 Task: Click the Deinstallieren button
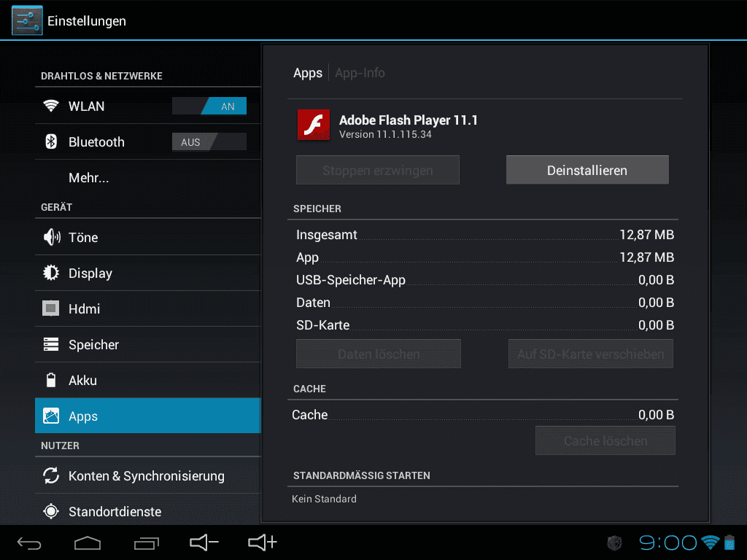(x=587, y=170)
